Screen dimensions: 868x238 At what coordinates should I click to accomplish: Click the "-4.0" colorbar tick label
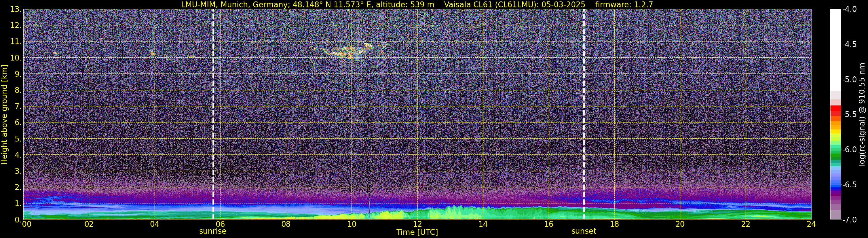coord(849,10)
